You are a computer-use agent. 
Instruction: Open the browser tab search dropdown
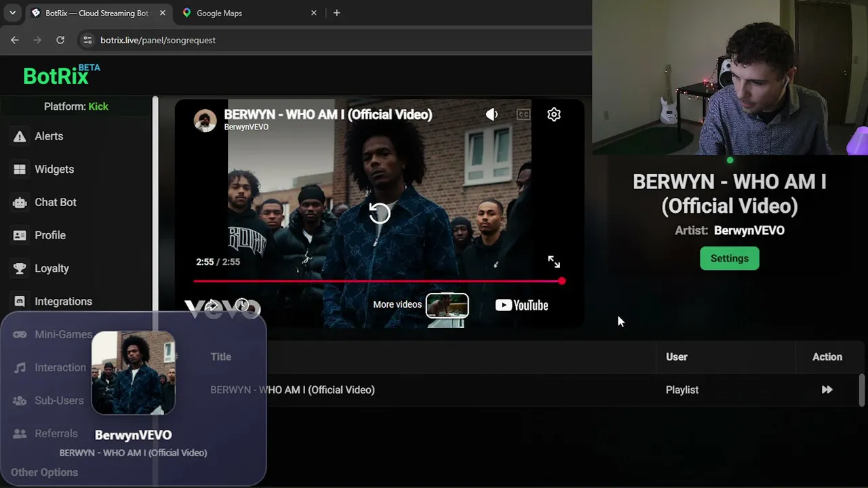(12, 13)
